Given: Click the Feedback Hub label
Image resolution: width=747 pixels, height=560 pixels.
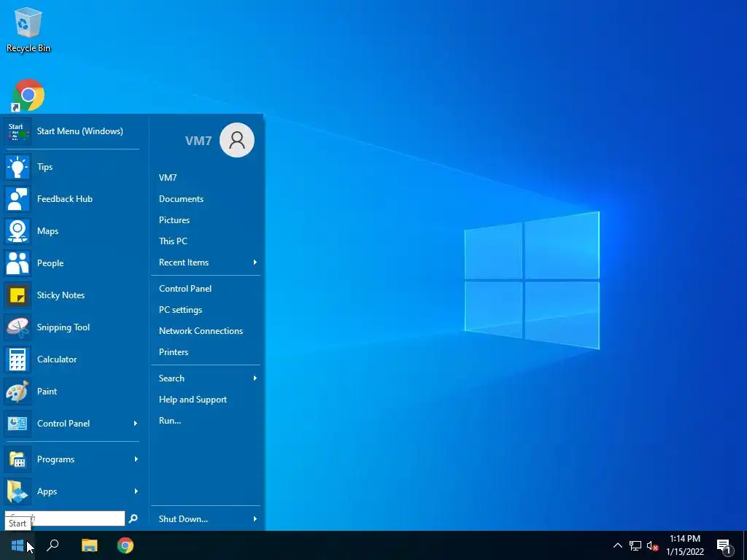Looking at the screenshot, I should click(65, 199).
